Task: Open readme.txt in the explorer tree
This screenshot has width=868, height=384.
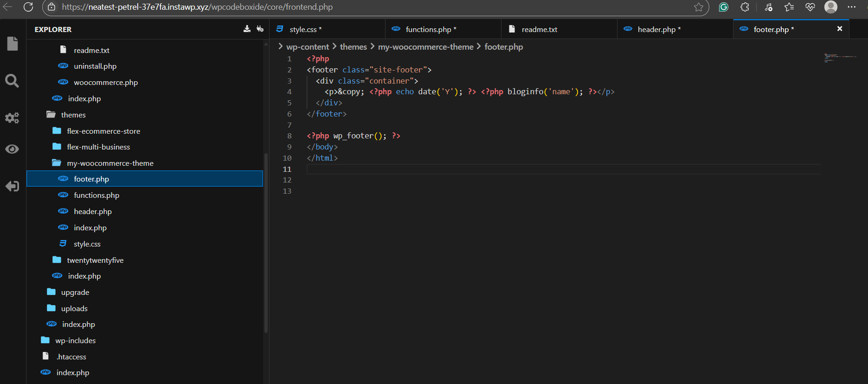Action: 91,50
